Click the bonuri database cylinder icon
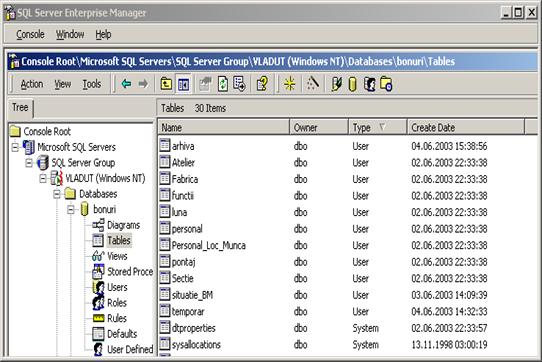 (84, 209)
